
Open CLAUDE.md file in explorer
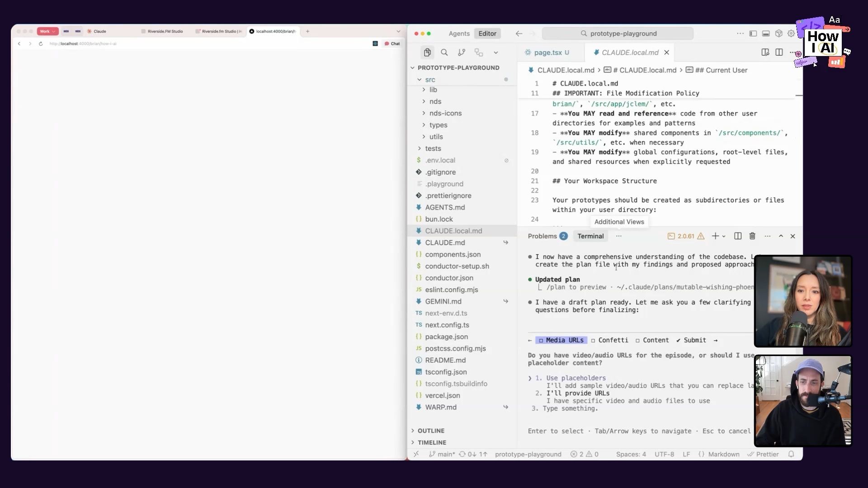point(445,243)
